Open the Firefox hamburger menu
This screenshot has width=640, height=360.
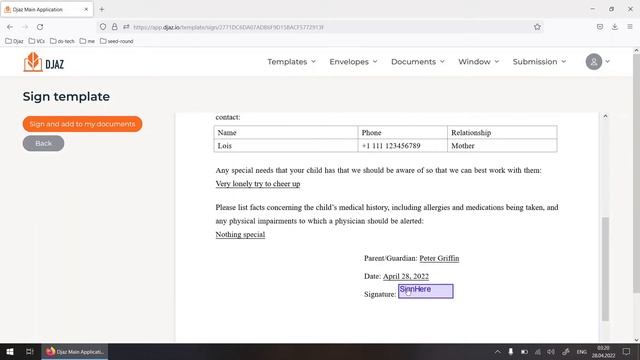point(630,27)
